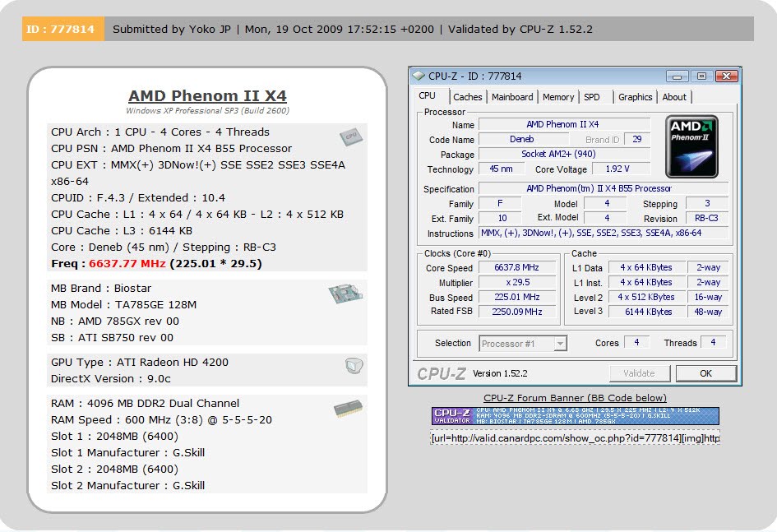Open the CPU-Z Forum Banner link
Image resolution: width=777 pixels, height=532 pixels.
pyautogui.click(x=574, y=397)
